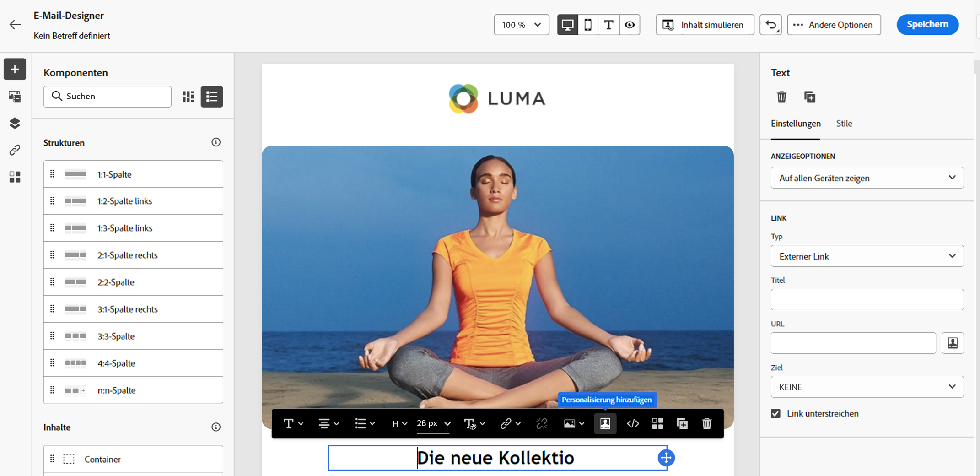This screenshot has height=476, width=980.
Task: Show source code from toolbar
Action: tap(633, 424)
